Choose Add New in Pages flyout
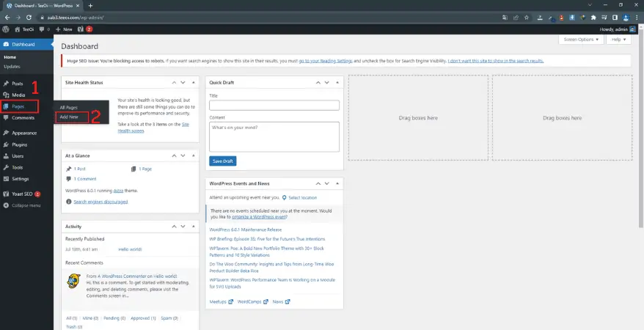644x330 pixels. tap(69, 117)
